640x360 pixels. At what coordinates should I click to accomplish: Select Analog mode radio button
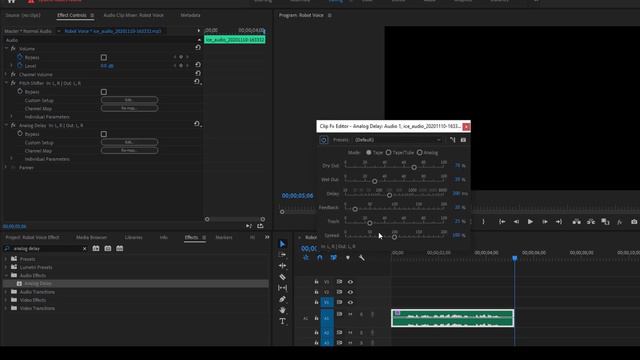[420, 152]
